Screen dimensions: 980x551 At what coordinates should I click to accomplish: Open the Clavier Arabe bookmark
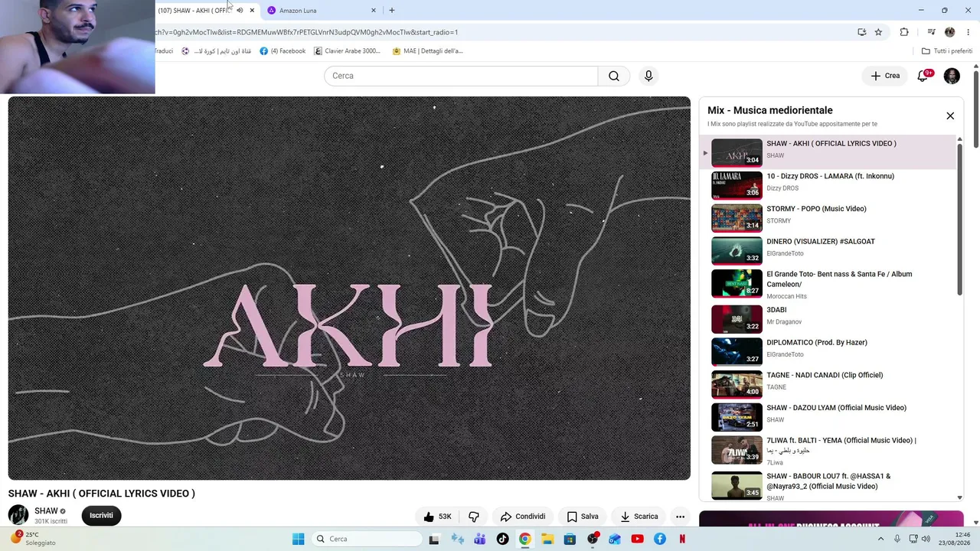point(347,51)
